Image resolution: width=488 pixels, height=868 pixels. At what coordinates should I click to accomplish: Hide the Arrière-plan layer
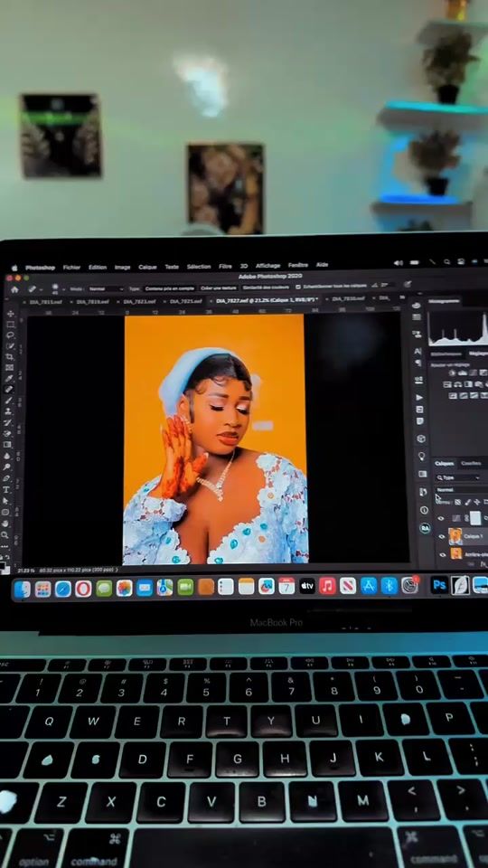pyautogui.click(x=442, y=554)
